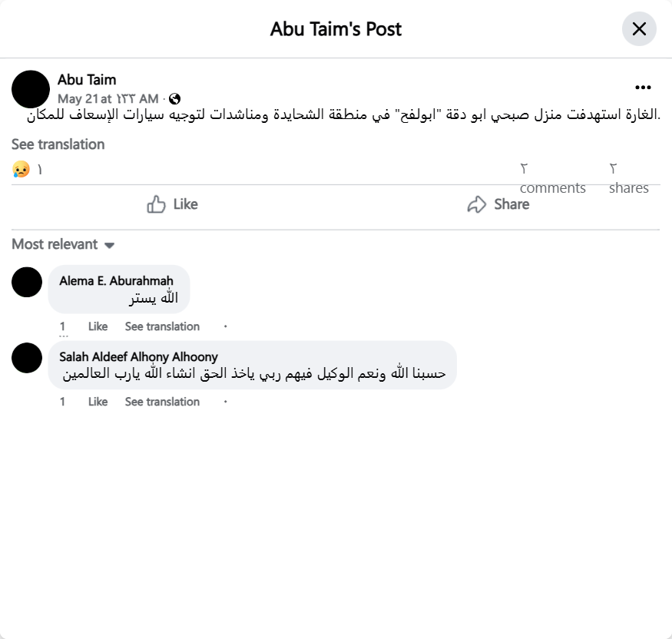Click the thumbs-up Like icon on post

[157, 204]
